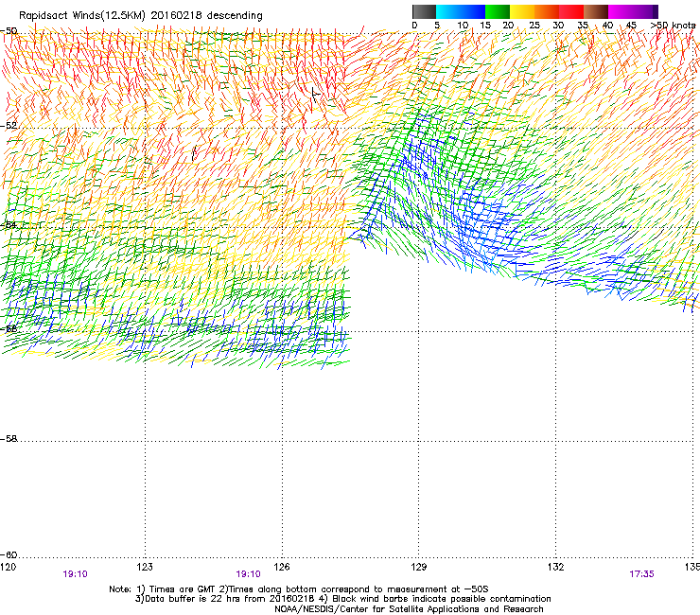Click the 'Times are GMT' note line
Image resolution: width=700 pixels, height=615 pixels.
299,589
